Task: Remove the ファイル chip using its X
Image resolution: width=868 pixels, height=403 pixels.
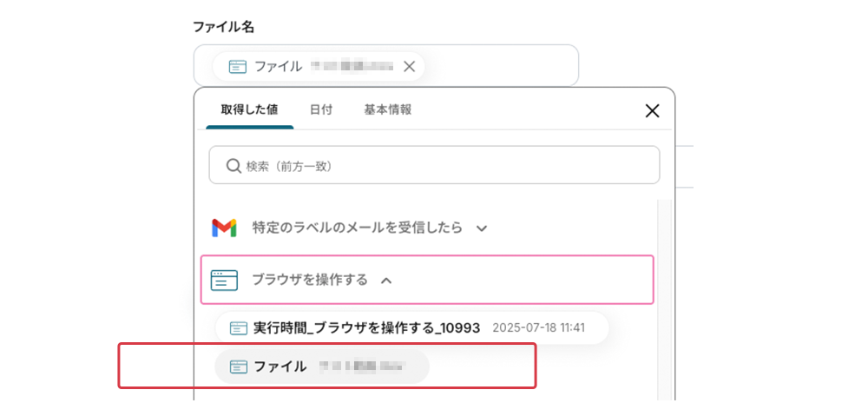Action: 410,66
